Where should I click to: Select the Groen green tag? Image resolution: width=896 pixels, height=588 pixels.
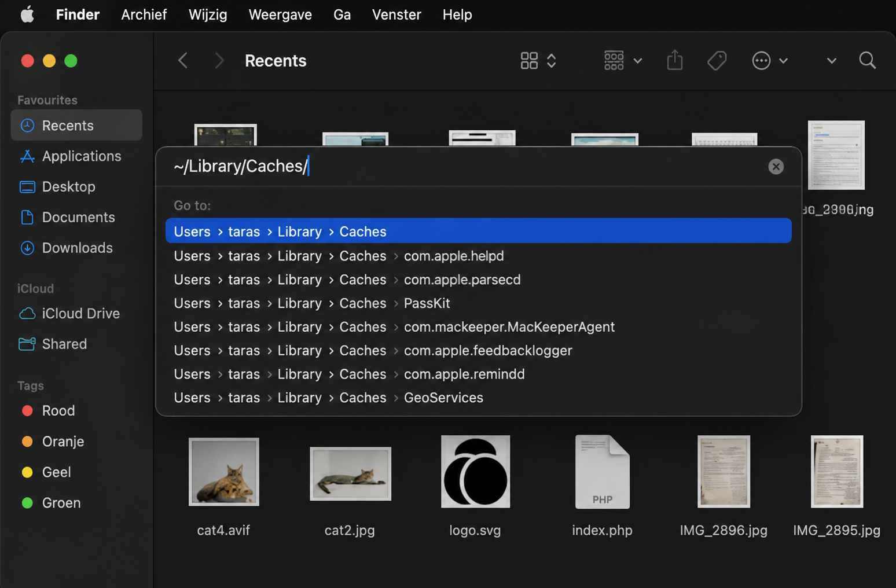pyautogui.click(x=76, y=502)
